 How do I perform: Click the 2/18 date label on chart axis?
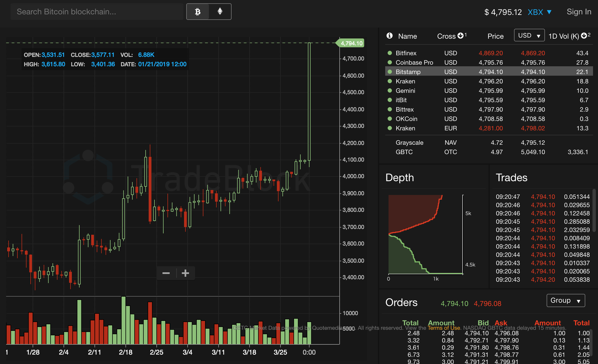(x=125, y=352)
